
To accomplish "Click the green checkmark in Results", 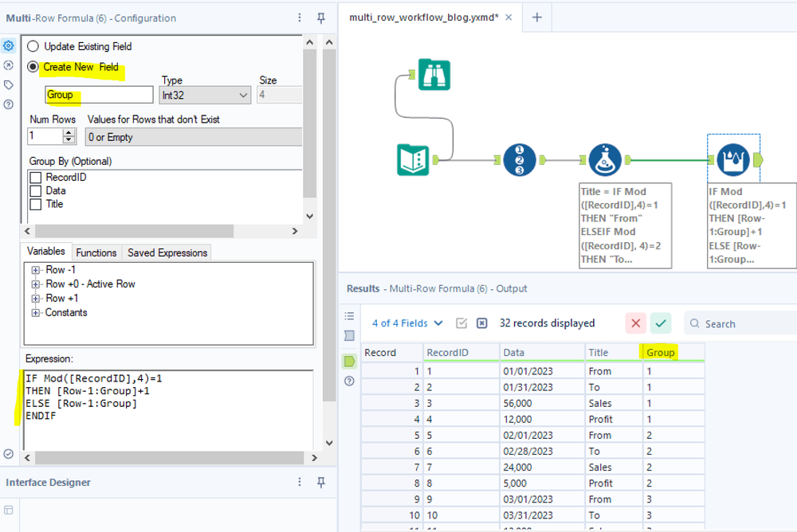I will [661, 323].
